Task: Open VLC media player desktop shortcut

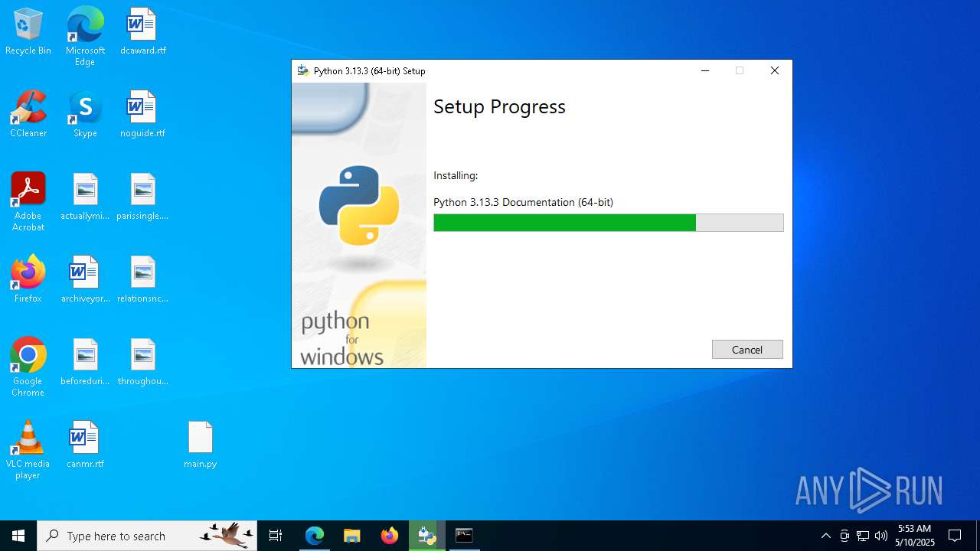Action: point(28,450)
